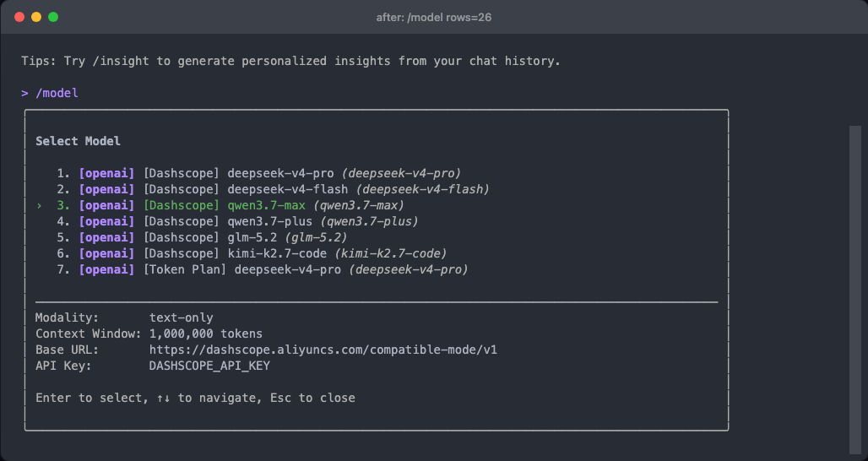
Task: Click the Context Window 1,000,000 tokens value
Action: pos(205,334)
